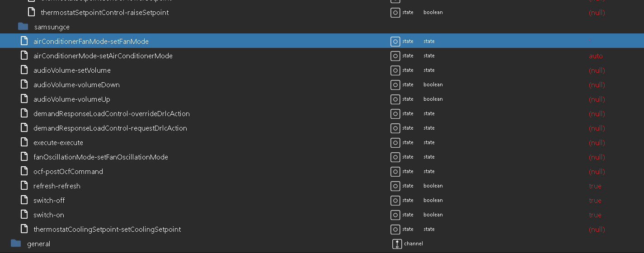The height and width of the screenshot is (253, 644).
Task: Click file icon of thermostatCoolingSetpoint-setCoolingSetpoint
Action: click(24, 229)
